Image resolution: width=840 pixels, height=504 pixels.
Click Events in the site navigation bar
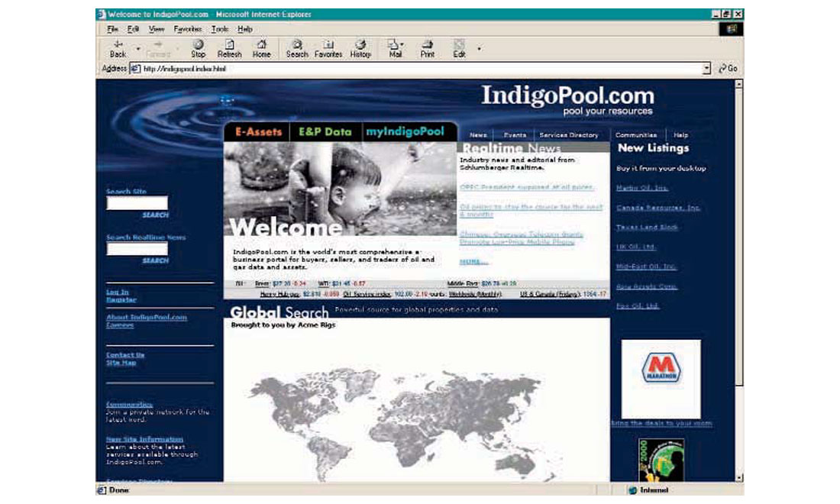(515, 135)
